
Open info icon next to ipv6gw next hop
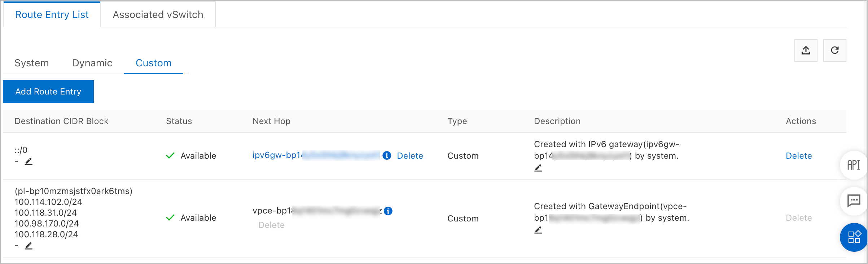point(387,155)
